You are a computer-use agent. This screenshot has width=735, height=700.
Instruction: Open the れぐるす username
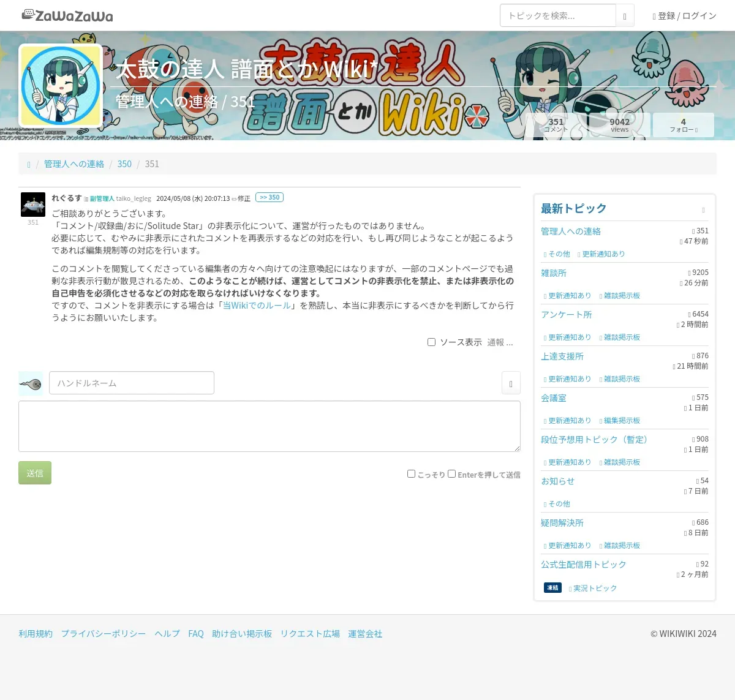point(67,198)
